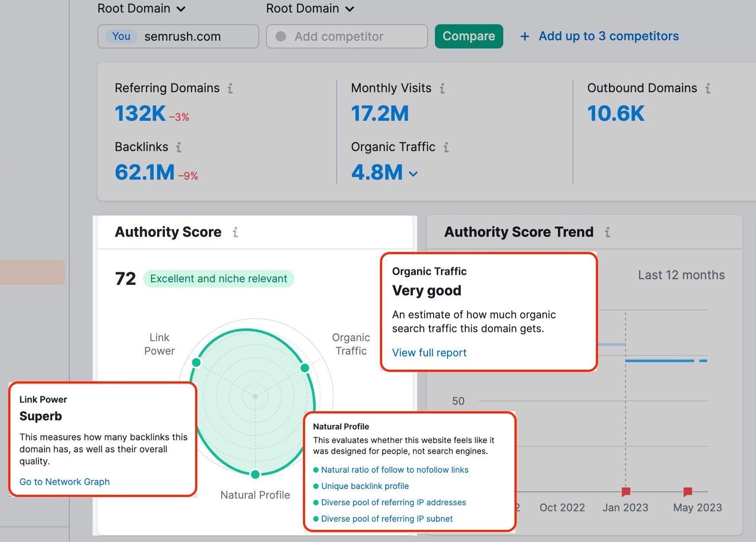
Task: Expand the 4.8M Organic Traffic breakdown
Action: pos(412,173)
